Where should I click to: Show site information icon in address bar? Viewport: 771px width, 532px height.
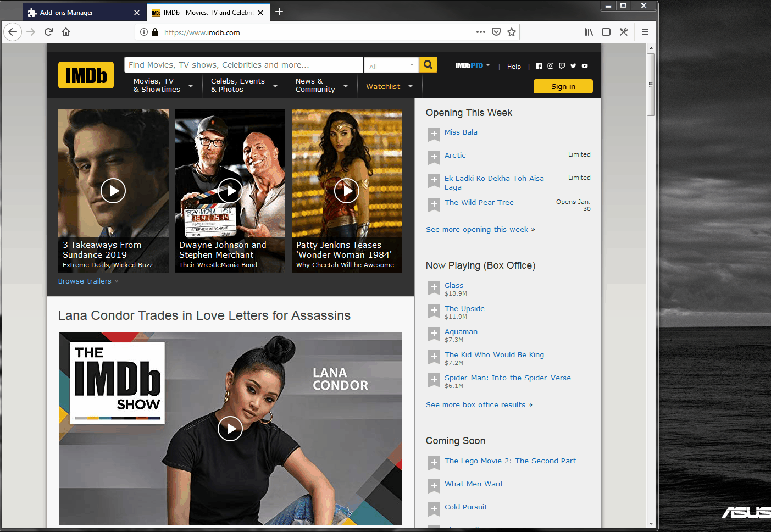click(x=144, y=32)
